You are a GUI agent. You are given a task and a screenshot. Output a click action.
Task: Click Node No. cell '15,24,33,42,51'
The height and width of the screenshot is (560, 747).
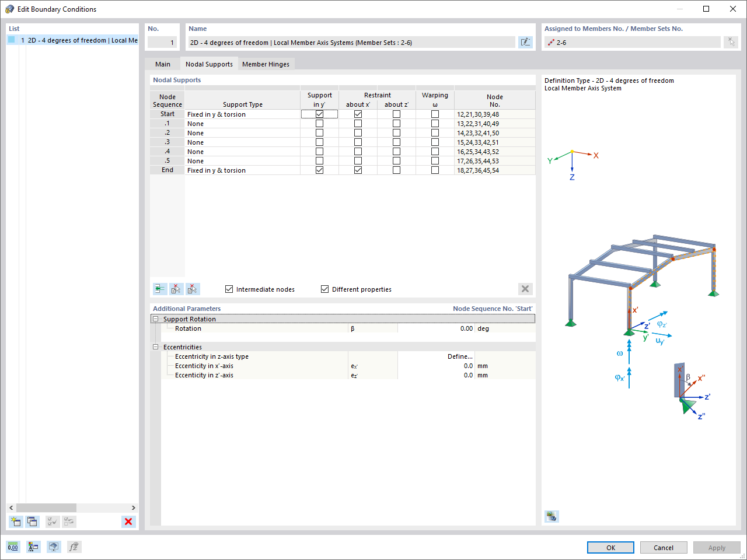(494, 142)
